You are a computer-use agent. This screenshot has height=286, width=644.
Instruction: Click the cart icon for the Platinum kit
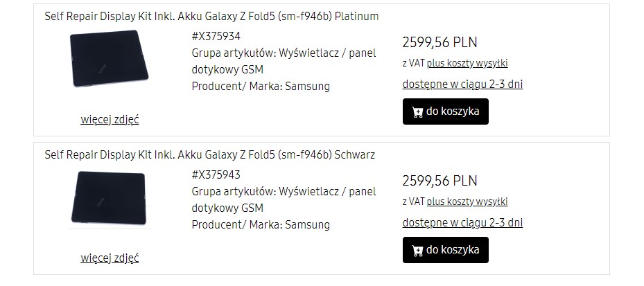417,111
